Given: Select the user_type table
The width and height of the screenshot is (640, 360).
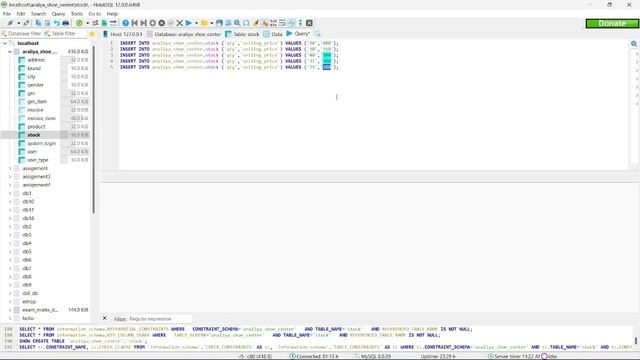Looking at the screenshot, I should (38, 160).
